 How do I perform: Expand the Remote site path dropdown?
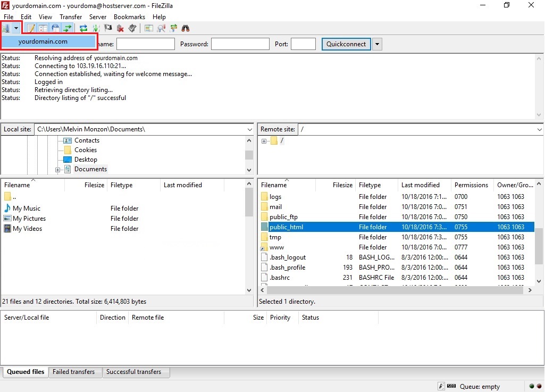[539, 129]
